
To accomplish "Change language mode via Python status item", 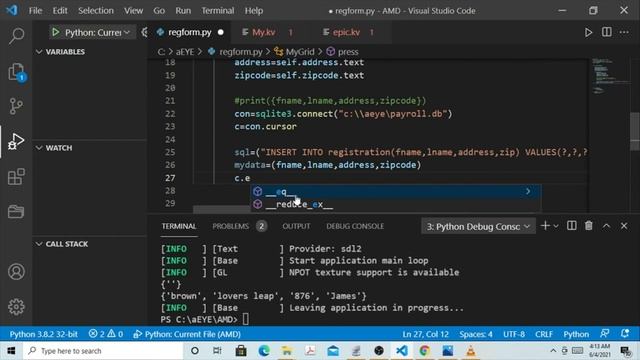I will (576, 334).
